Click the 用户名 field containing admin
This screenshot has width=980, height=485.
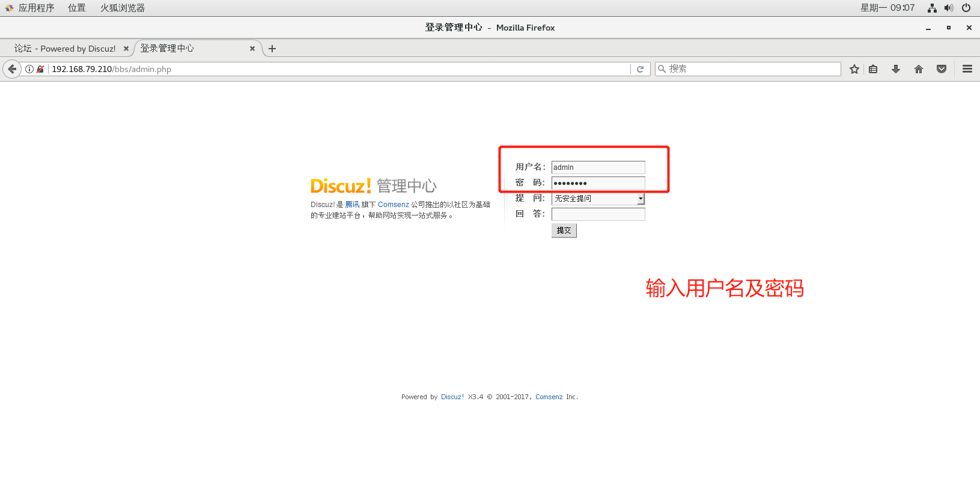pos(598,167)
